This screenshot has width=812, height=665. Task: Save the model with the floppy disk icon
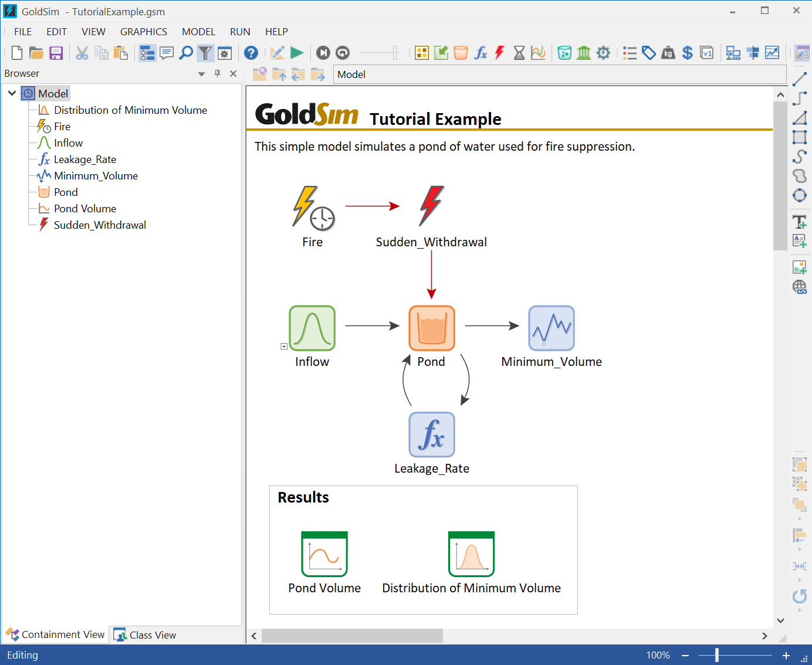pyautogui.click(x=56, y=53)
